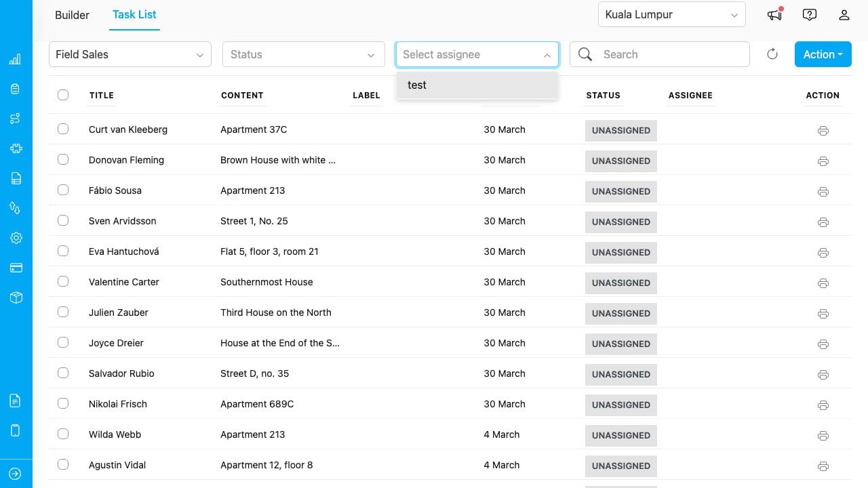Screen dimensions: 868x488
Task: Click the Search input field
Action: tap(660, 54)
